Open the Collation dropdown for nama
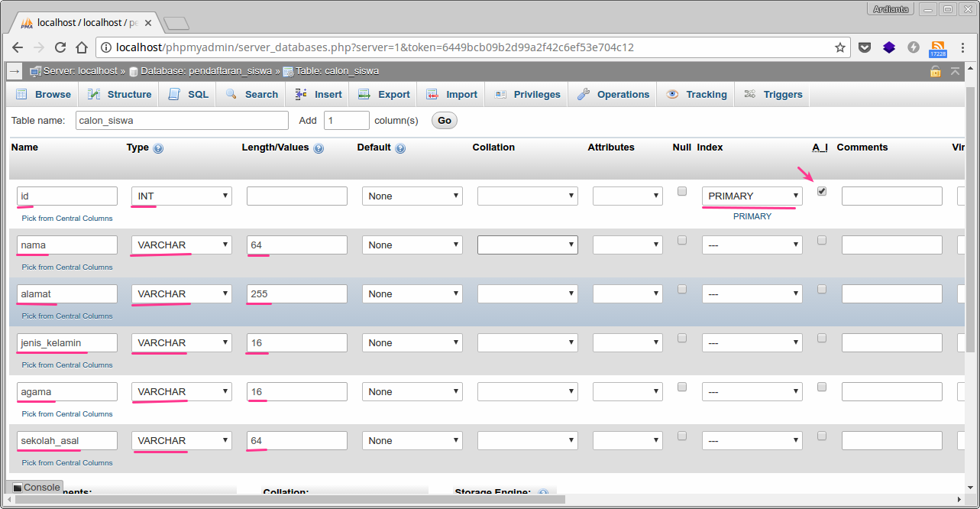 point(527,245)
